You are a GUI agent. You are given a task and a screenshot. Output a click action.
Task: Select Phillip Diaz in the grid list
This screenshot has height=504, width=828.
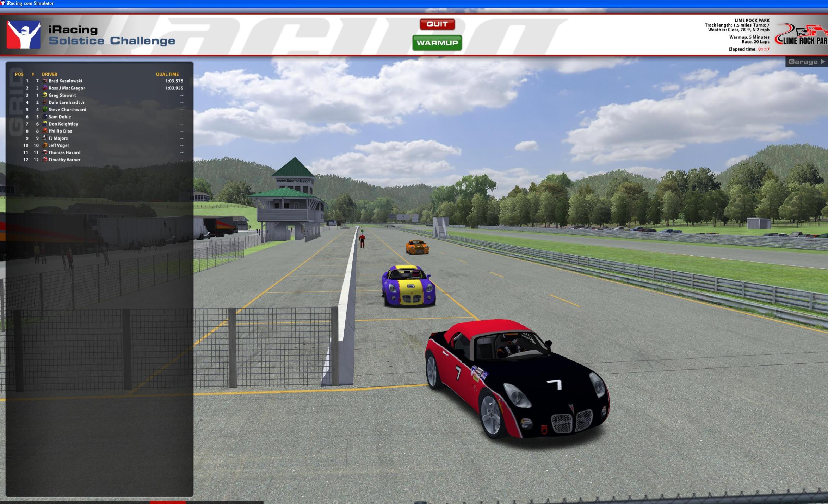[x=61, y=131]
